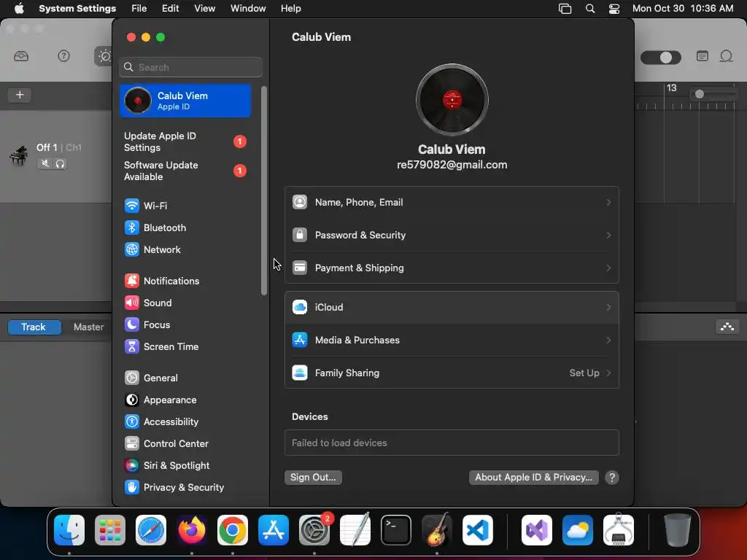Select Track tab in GarageBand
Viewport: 747px width, 560px height.
34,327
